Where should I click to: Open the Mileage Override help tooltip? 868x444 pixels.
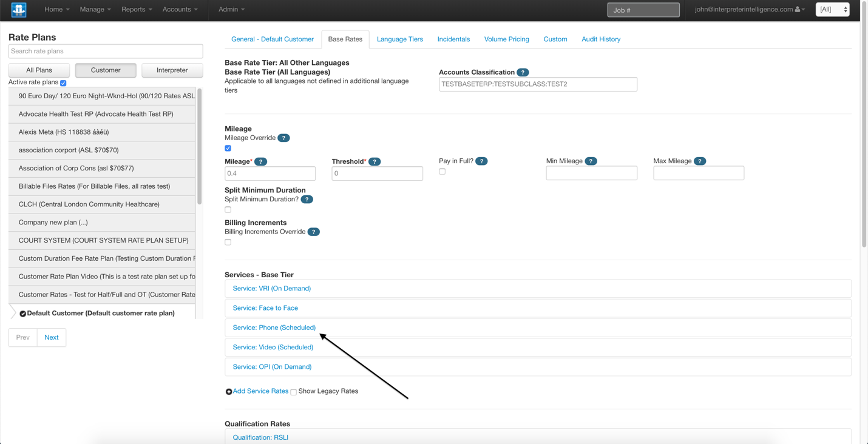tap(283, 138)
